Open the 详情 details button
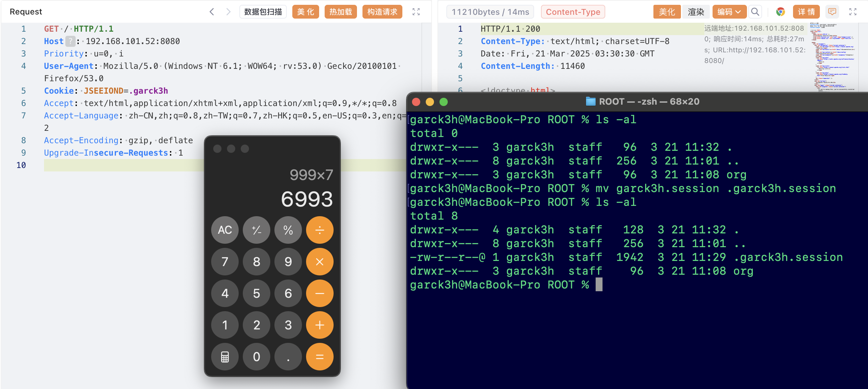The image size is (868, 389). tap(806, 12)
